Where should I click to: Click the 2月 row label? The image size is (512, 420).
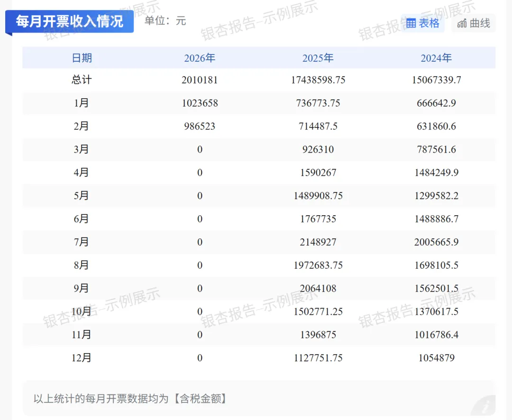tap(82, 126)
